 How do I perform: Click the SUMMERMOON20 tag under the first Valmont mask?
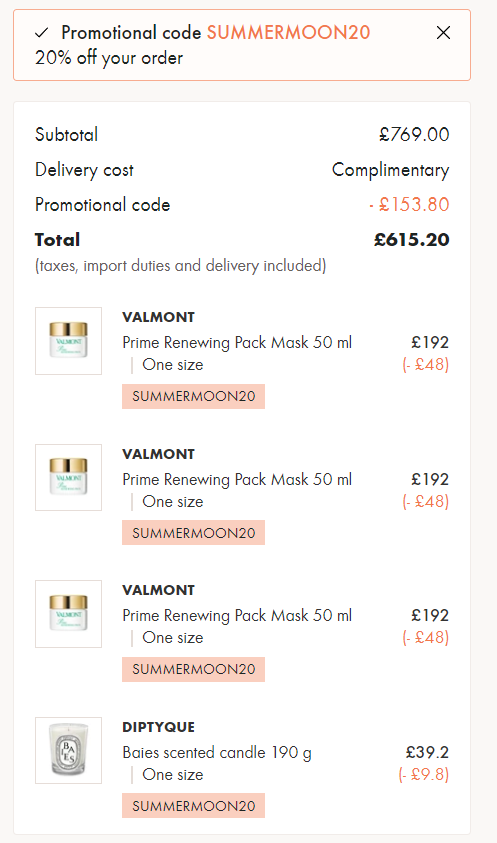(194, 396)
